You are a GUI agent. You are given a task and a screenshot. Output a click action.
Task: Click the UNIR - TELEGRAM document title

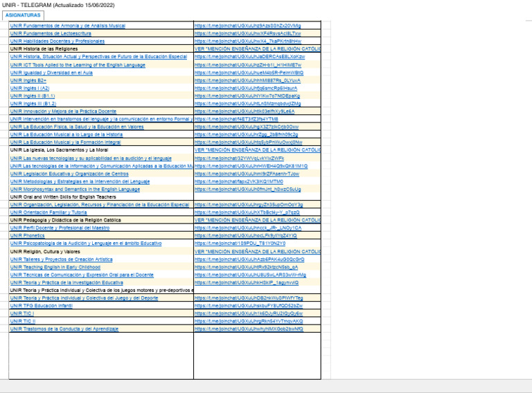pos(58,5)
